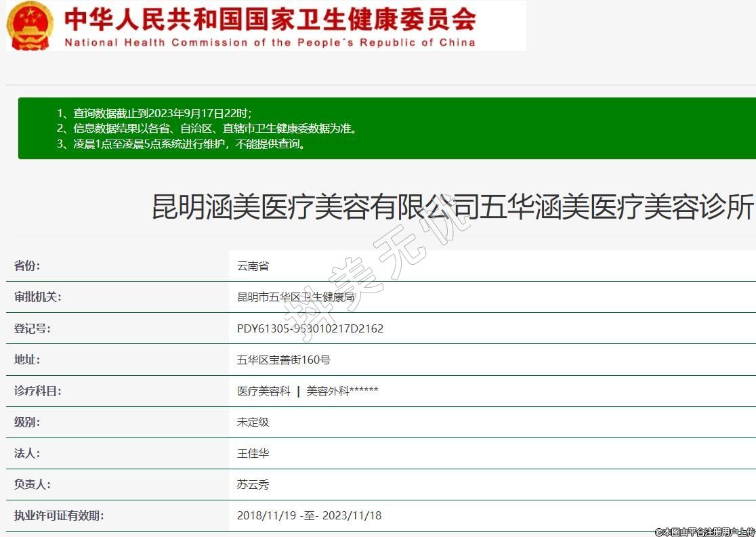
Task: Click the license validity dates 2018/11/19 -至- 2023/11/18
Action: [x=309, y=515]
